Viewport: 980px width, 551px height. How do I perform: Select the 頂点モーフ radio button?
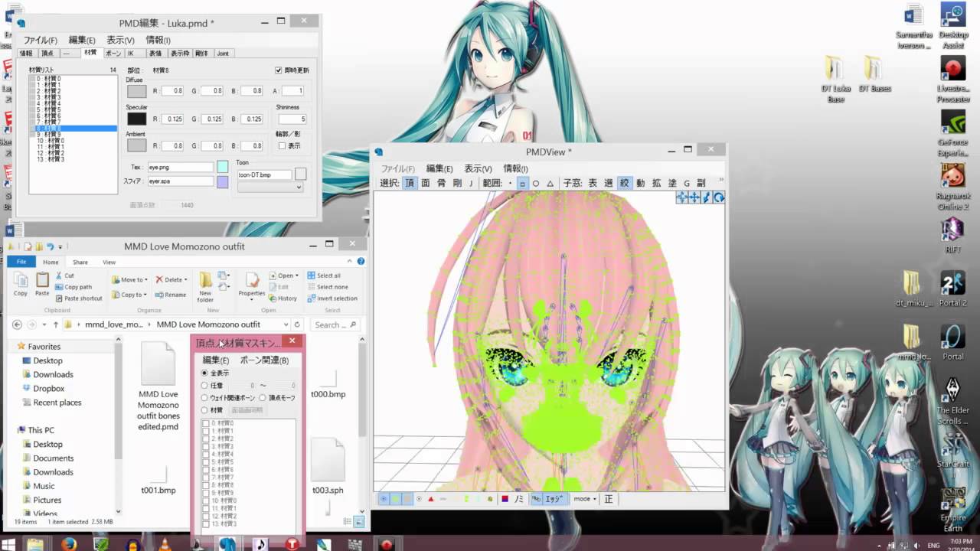coord(262,398)
